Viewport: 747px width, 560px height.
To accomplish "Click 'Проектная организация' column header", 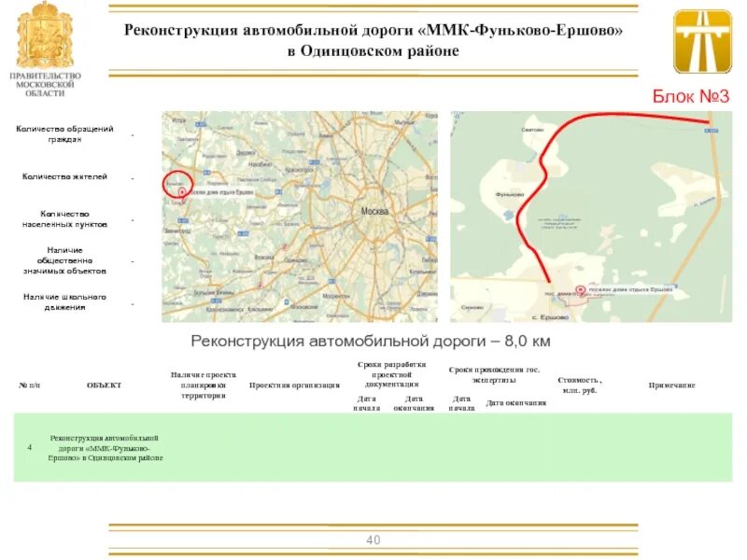I will tap(294, 385).
